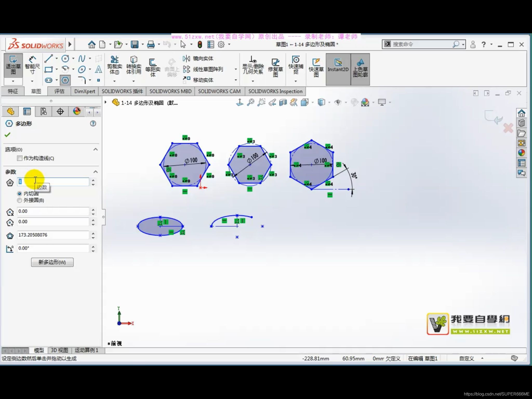Switch to the Features (特征) tab
The height and width of the screenshot is (399, 532).
(13, 91)
